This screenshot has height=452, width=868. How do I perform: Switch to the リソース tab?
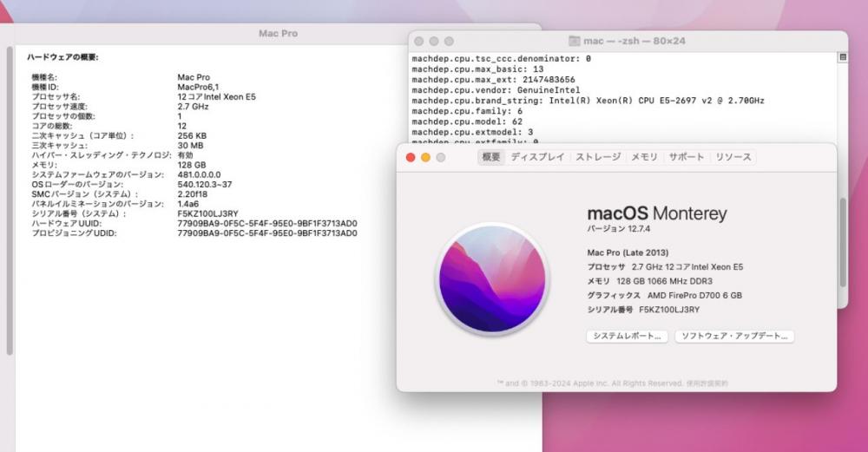pyautogui.click(x=733, y=157)
